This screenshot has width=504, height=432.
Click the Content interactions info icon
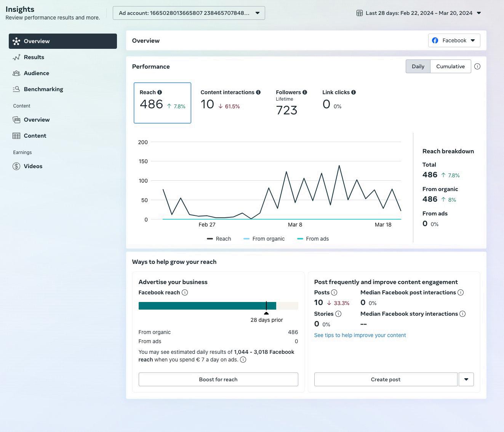tap(258, 92)
